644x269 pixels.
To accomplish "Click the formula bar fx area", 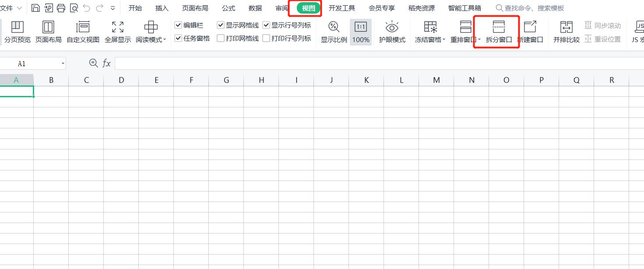I will [x=106, y=63].
